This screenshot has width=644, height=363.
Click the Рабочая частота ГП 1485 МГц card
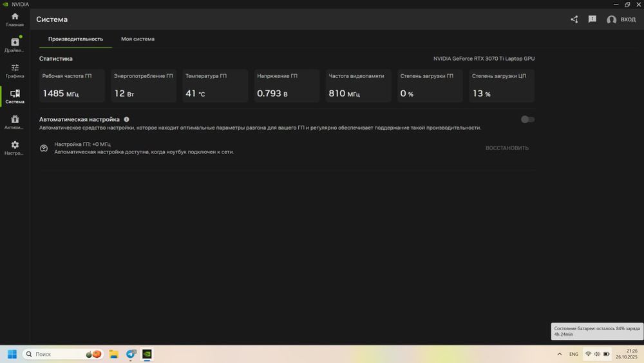pos(72,86)
